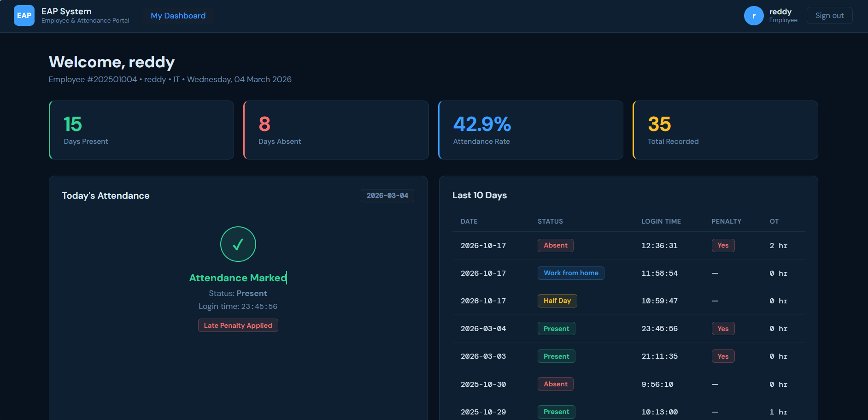Image resolution: width=868 pixels, height=420 pixels.
Task: Click the Half Day status badge
Action: point(557,301)
